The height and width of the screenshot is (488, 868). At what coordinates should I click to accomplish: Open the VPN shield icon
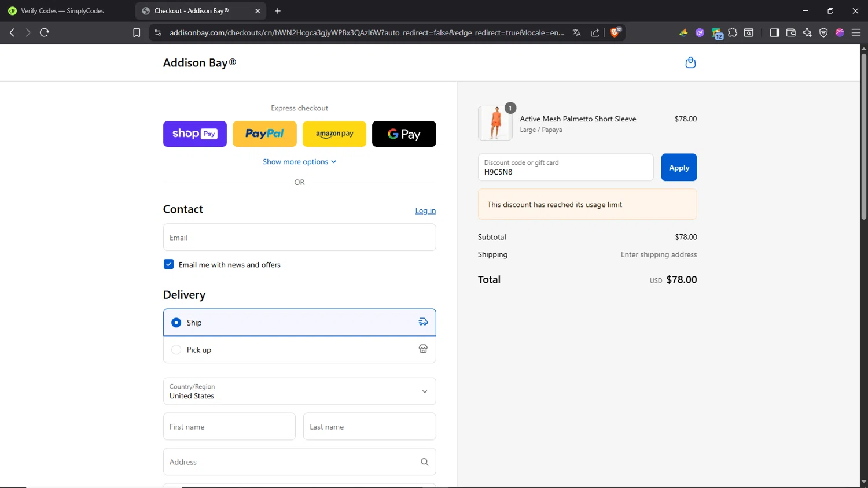pyautogui.click(x=823, y=33)
